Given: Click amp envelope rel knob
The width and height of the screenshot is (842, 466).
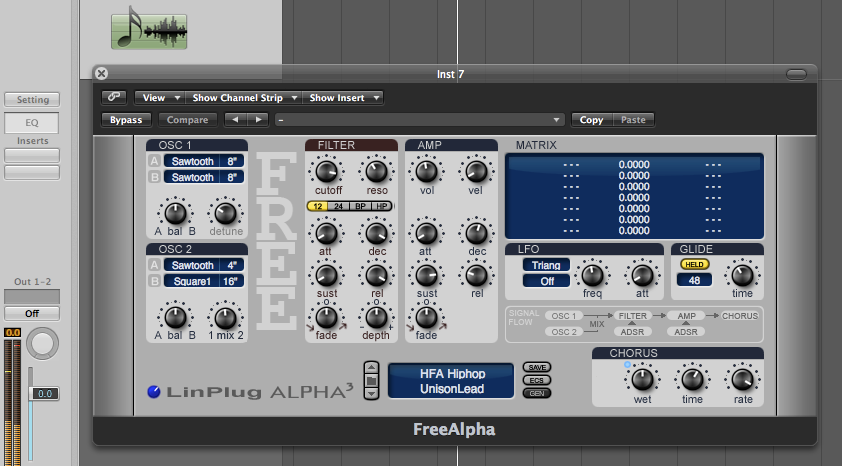Looking at the screenshot, I should pos(476,275).
